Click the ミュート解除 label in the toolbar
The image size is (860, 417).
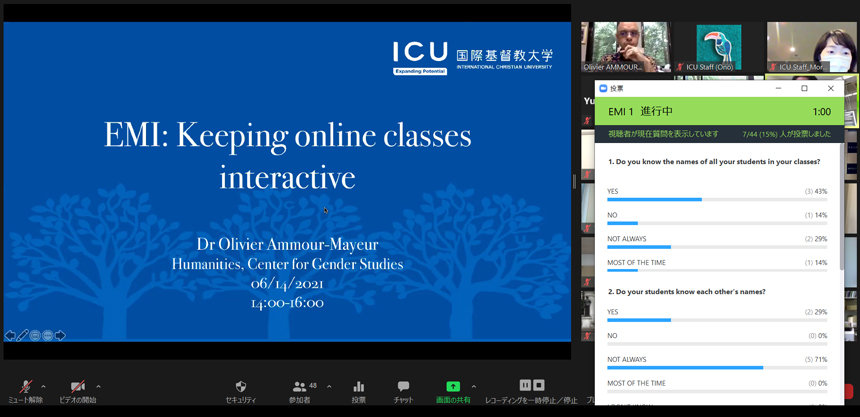[x=25, y=401]
